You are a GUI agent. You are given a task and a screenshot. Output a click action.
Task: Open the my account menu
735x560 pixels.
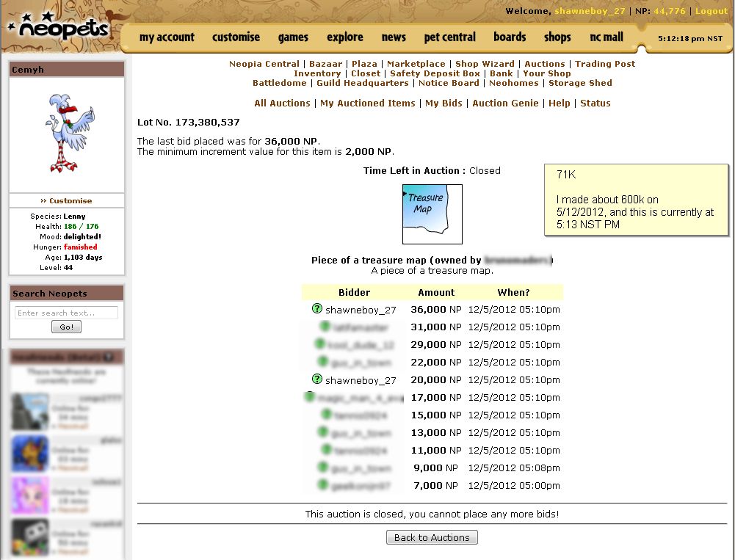tap(167, 37)
